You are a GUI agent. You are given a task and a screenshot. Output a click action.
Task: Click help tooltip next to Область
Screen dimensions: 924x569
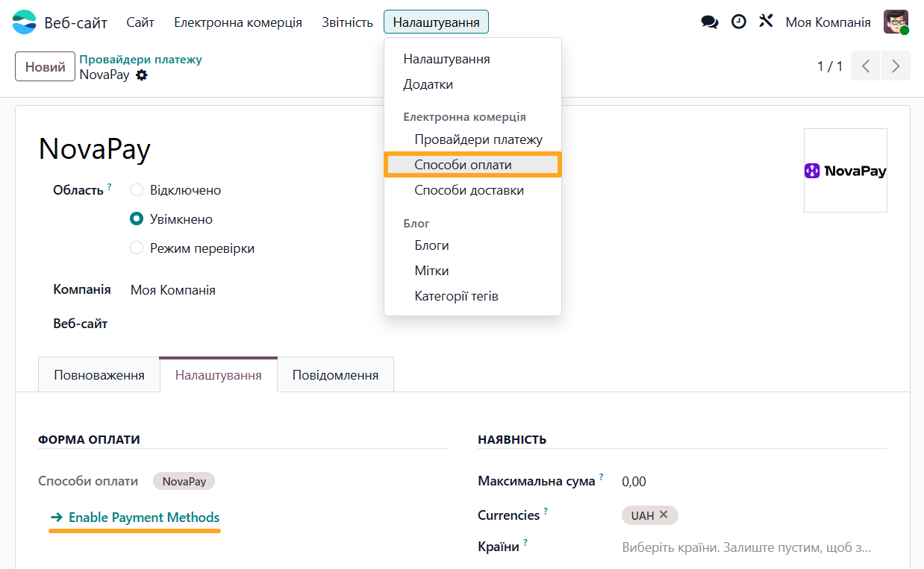109,186
